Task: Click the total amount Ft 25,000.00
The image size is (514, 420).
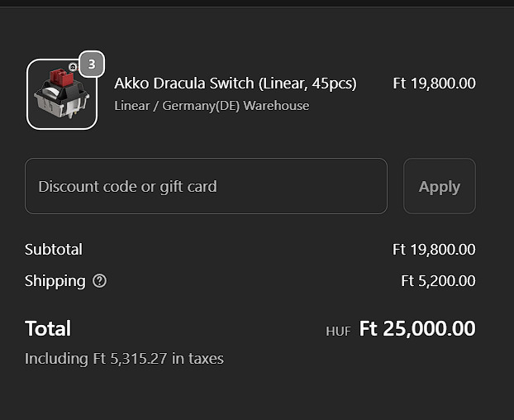Action: pos(417,328)
